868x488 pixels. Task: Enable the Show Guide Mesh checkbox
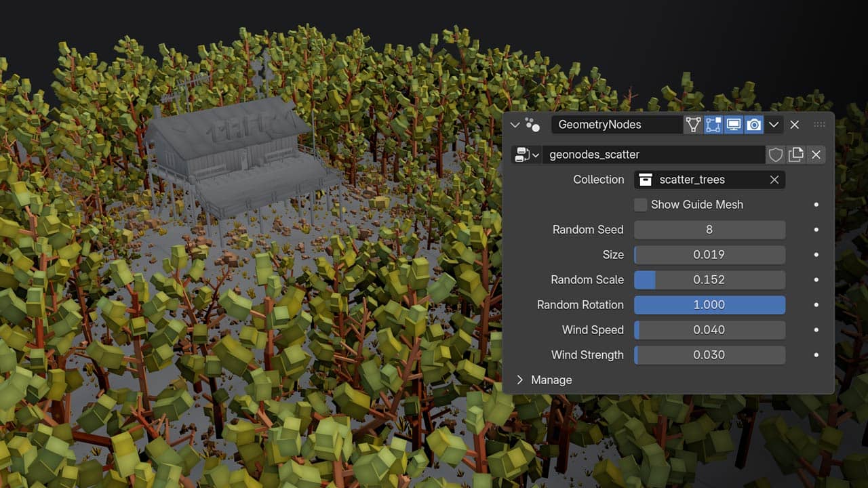[640, 205]
